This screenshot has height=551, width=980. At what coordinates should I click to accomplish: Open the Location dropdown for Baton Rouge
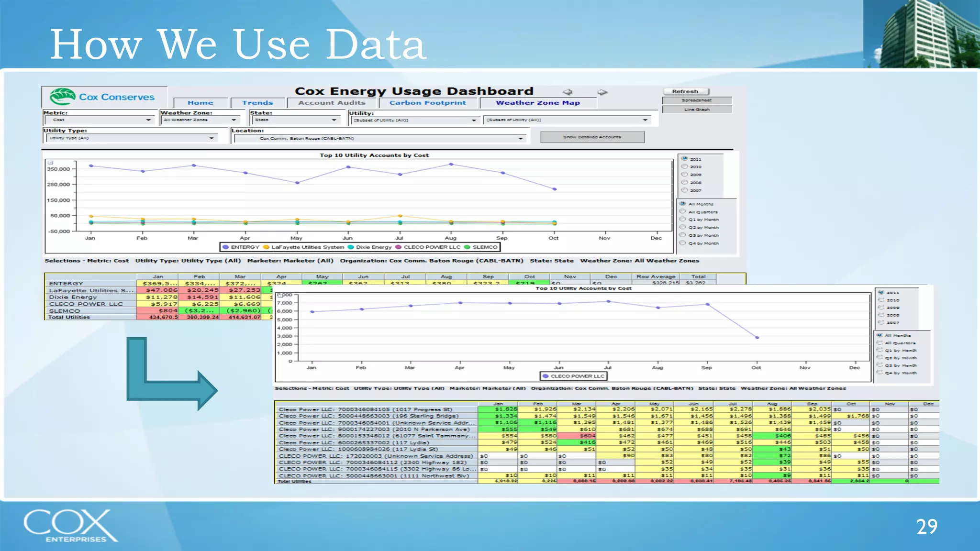click(380, 139)
